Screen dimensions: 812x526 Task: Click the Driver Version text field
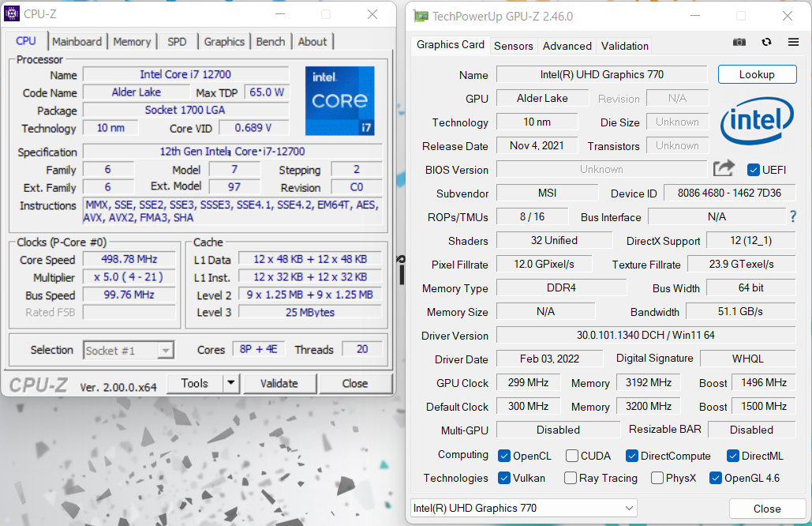(645, 336)
